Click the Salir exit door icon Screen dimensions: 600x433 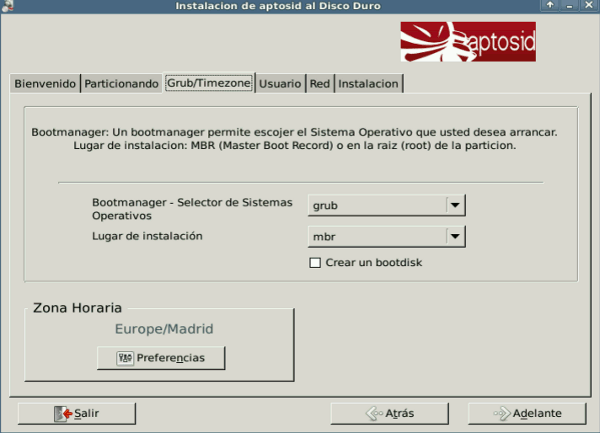(x=63, y=413)
